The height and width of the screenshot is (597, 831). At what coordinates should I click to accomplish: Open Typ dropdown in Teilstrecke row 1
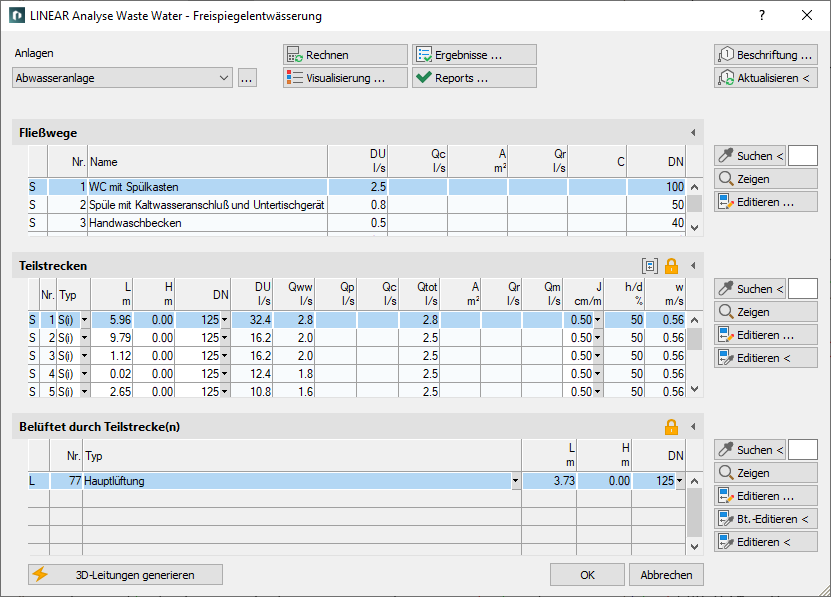(x=85, y=320)
